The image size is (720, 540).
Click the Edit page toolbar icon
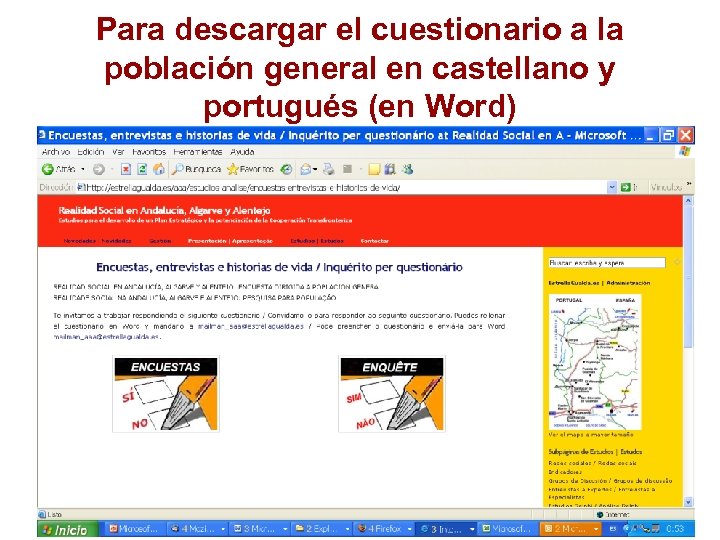pos(348,169)
